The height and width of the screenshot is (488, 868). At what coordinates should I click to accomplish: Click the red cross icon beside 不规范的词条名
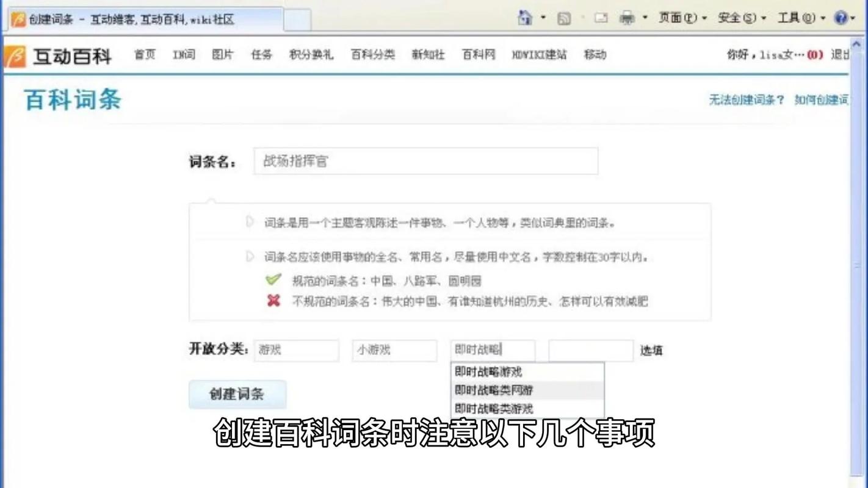pos(273,300)
